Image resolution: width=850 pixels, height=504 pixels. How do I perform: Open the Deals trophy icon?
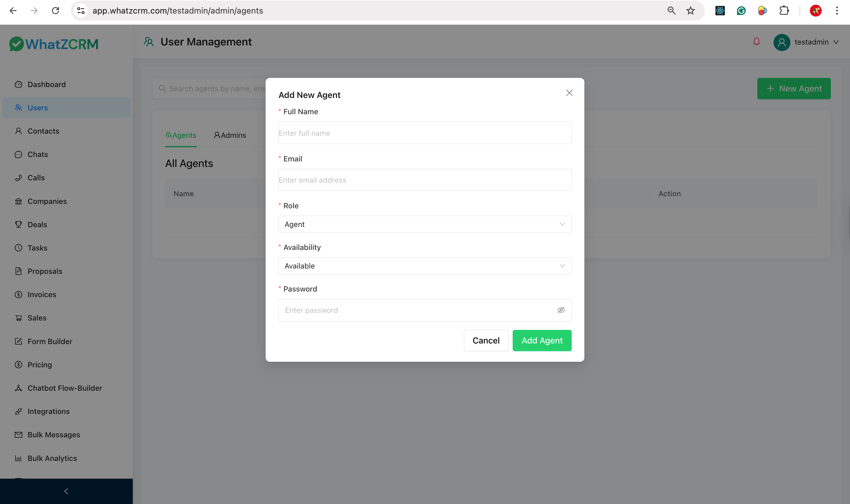[x=19, y=225]
